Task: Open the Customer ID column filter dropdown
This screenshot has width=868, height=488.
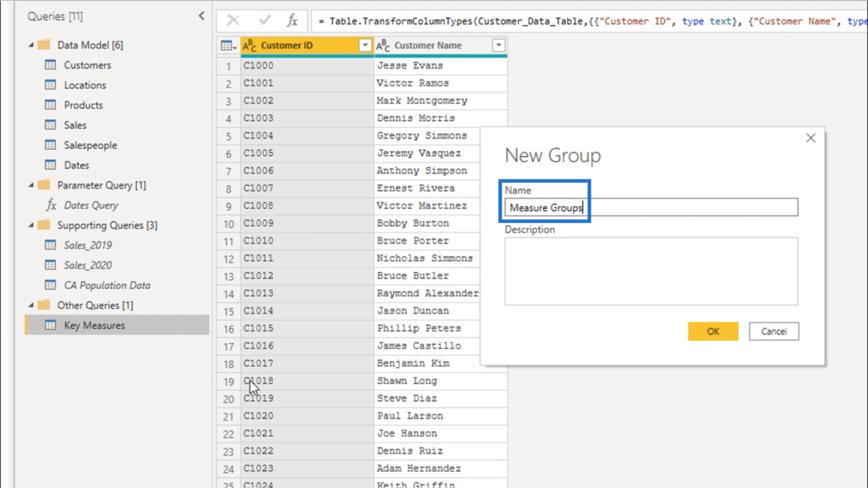Action: point(365,45)
